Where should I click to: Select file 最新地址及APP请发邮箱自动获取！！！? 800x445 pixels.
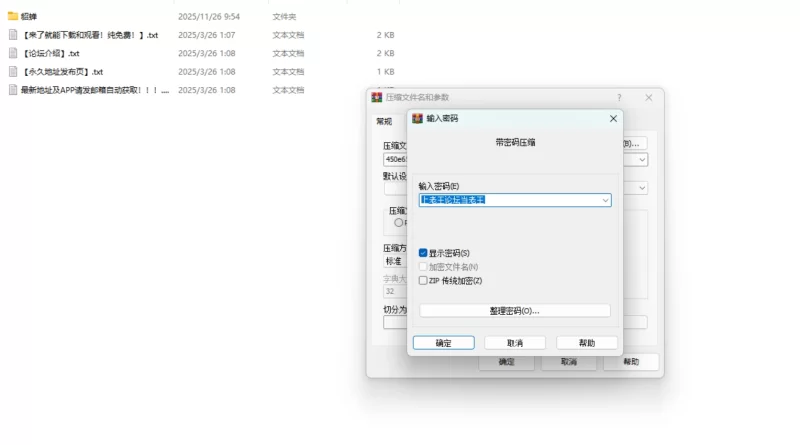[95, 90]
